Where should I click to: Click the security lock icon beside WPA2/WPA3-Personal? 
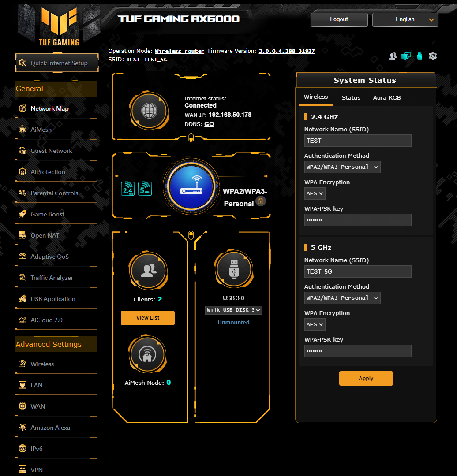[x=261, y=201]
